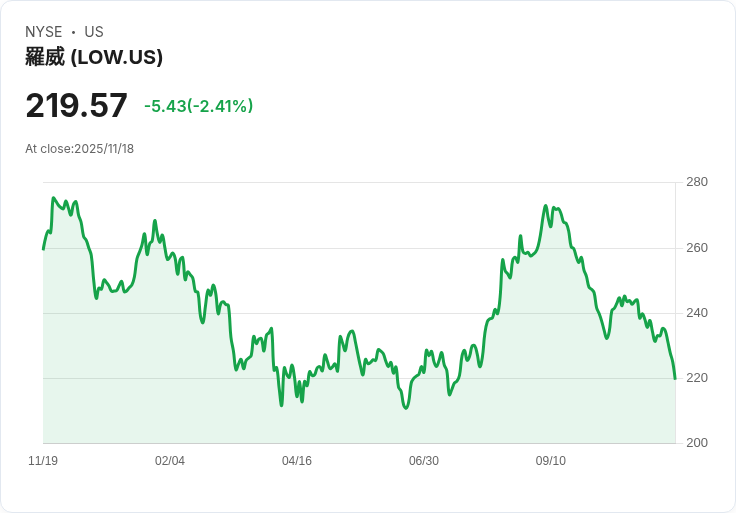Screen dimensions: 736x513
Task: Select the 260 price axis label
Action: [x=696, y=248]
